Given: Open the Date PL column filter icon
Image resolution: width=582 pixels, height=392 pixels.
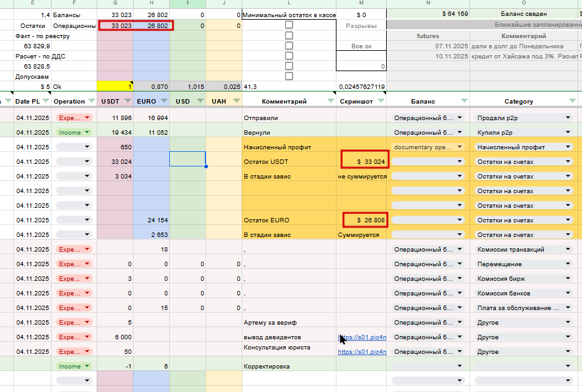Looking at the screenshot, I should (x=46, y=101).
